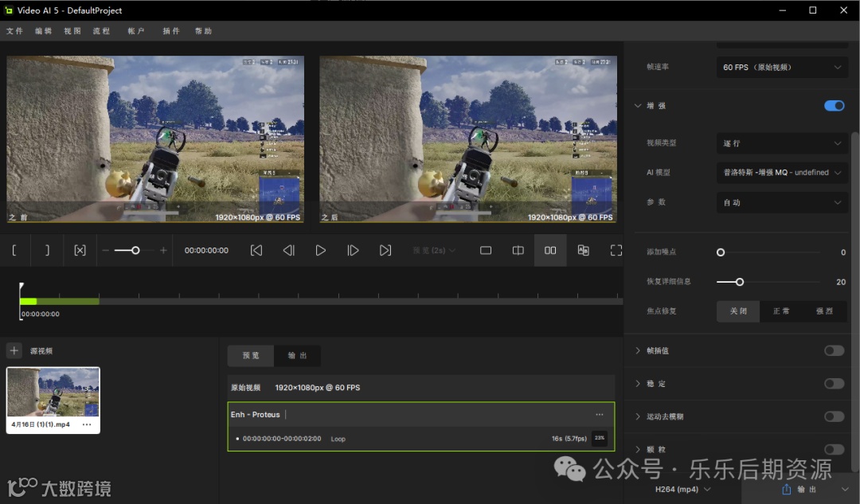
Task: Open options for 4月16日 (1)(1).mp4
Action: click(87, 424)
